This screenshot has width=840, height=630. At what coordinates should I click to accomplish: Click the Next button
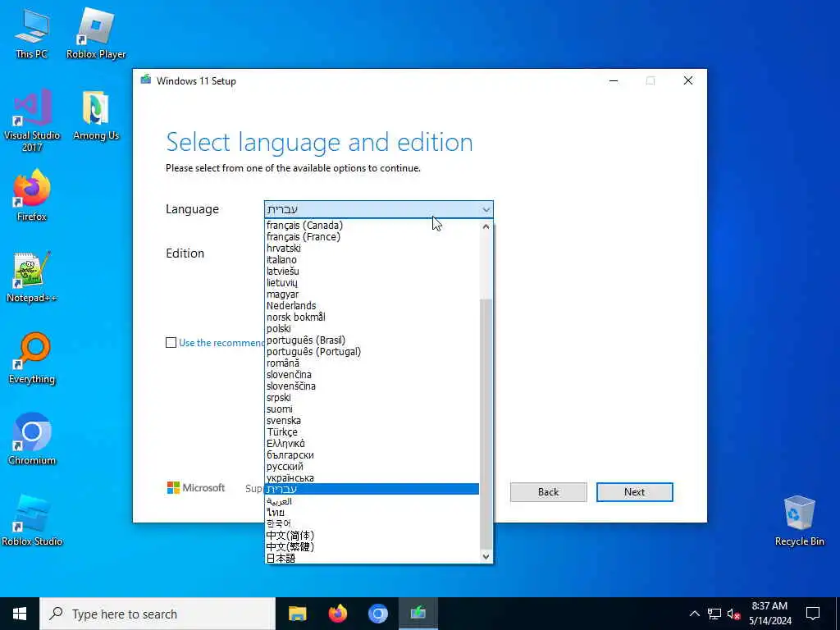tap(634, 492)
